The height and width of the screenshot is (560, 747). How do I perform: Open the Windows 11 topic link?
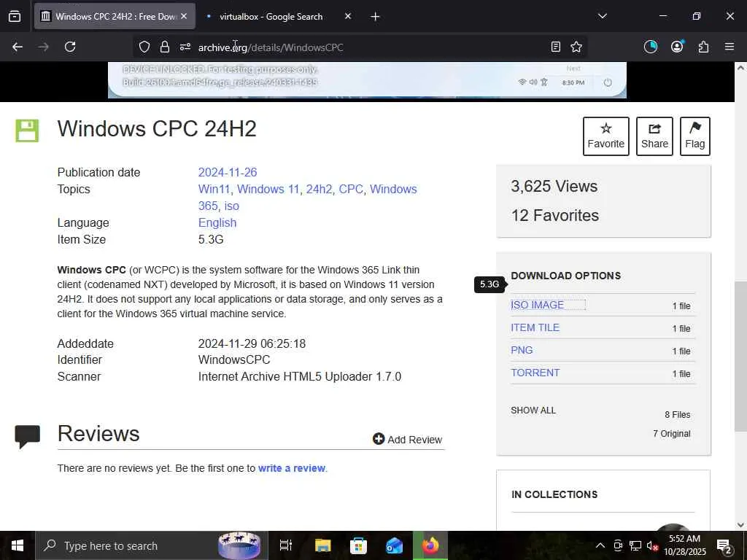(x=268, y=189)
